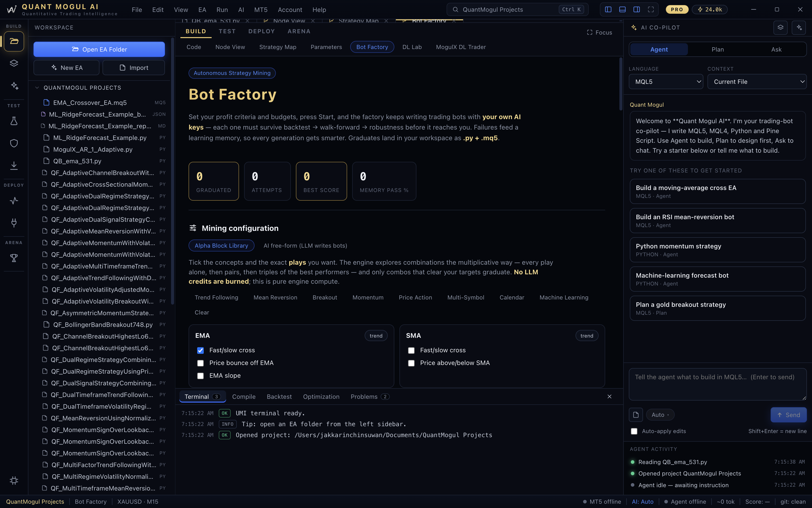Click the Send button

(x=788, y=415)
